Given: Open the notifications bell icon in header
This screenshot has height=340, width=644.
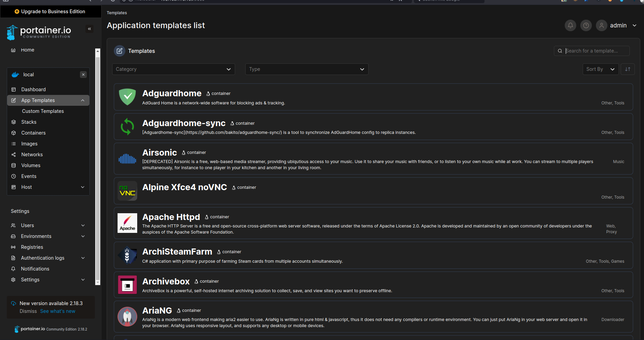Looking at the screenshot, I should click(570, 25).
